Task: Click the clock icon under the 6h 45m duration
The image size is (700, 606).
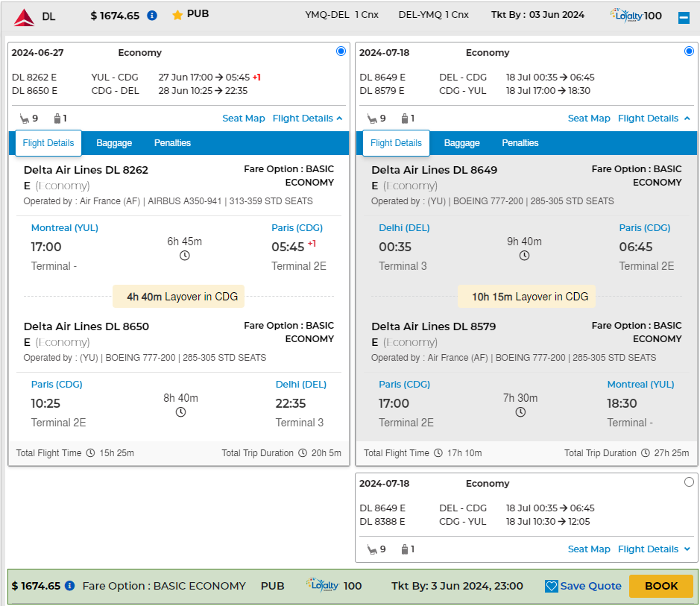Action: 185,256
